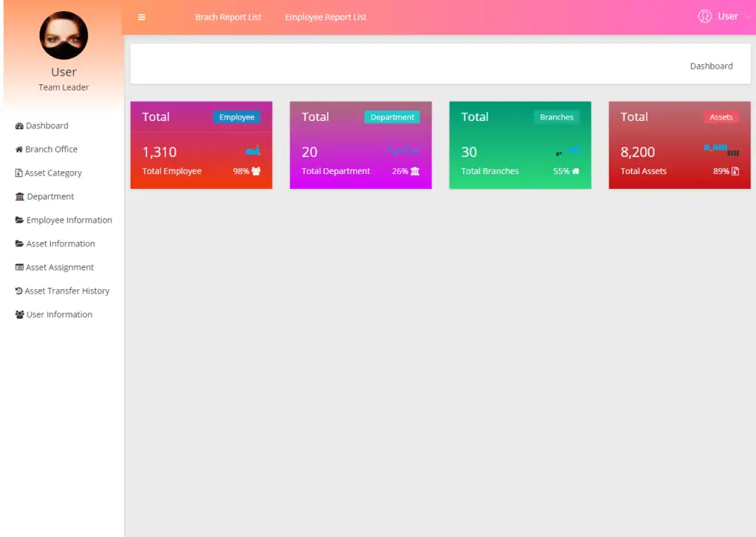Viewport: 756px width, 537px height.
Task: Click the user avatar icon in top bar
Action: tap(705, 16)
